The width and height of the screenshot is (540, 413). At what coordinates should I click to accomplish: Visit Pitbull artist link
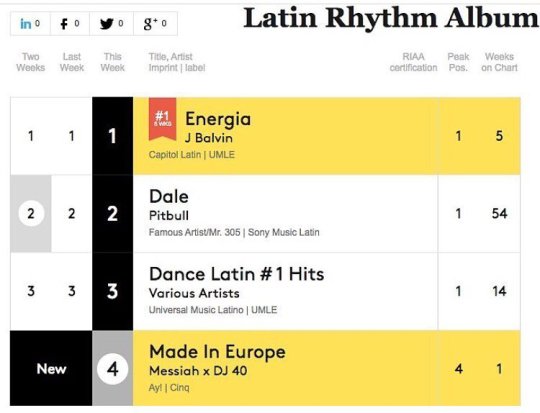coord(169,216)
